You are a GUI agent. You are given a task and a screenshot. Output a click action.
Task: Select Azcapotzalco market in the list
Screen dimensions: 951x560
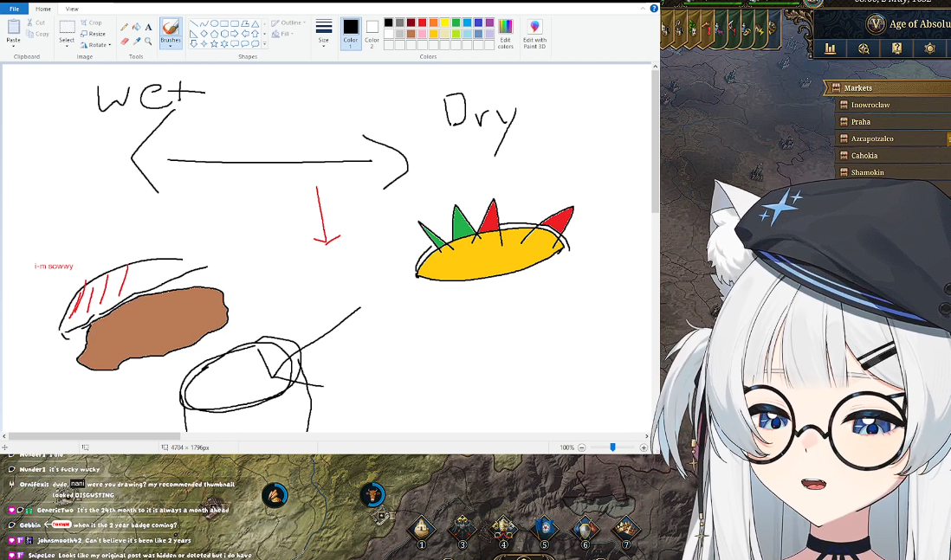click(894, 138)
